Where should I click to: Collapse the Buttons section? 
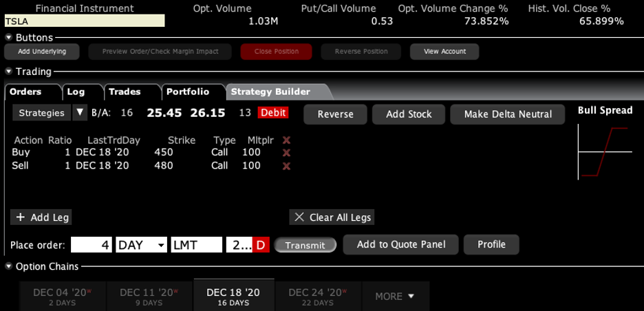click(x=9, y=37)
